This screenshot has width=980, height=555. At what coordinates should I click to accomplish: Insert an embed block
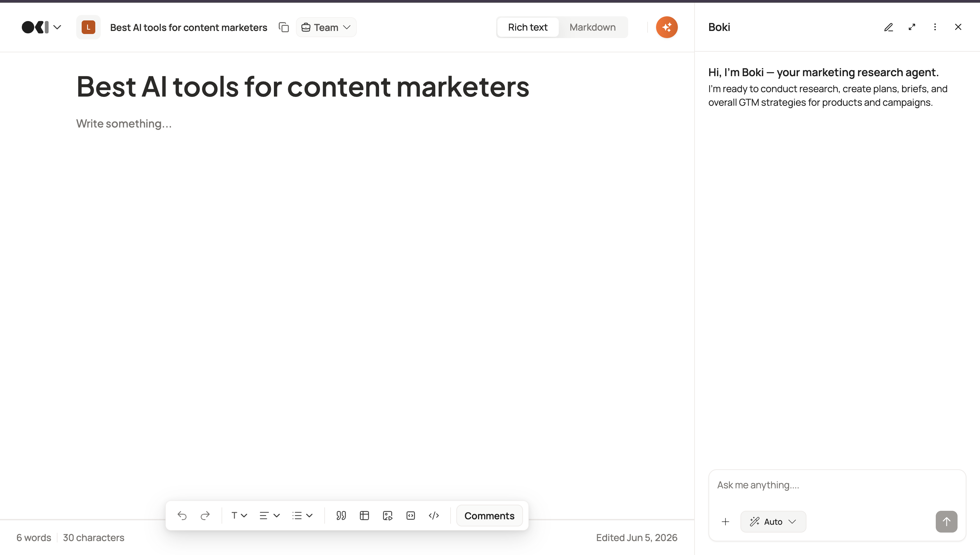click(411, 515)
